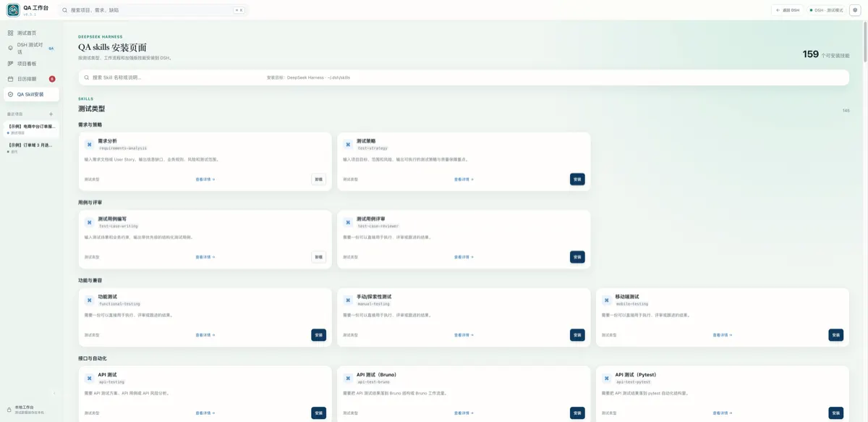This screenshot has width=868, height=422.
Task: Click the 测试首页 grid icon in the sidebar
Action: pos(11,33)
